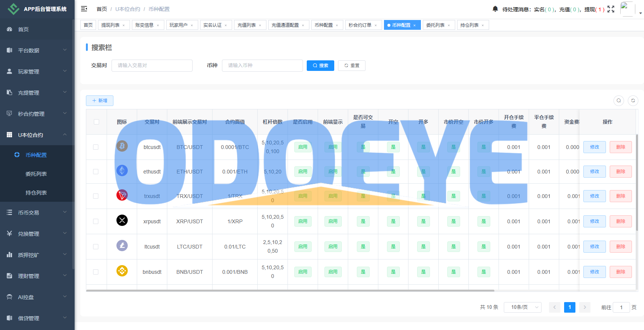The image size is (644, 330).
Task: Click the U本位合约 grid icon
Action: pos(9,135)
